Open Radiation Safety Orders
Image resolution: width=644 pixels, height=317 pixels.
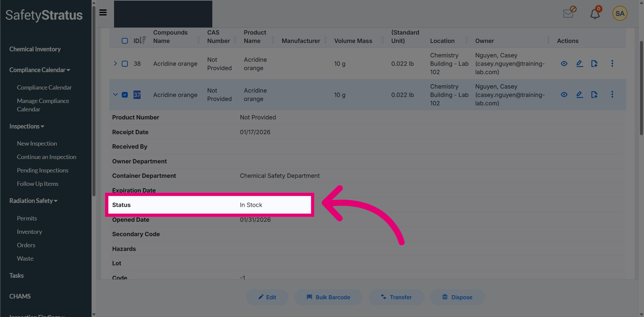coord(26,245)
